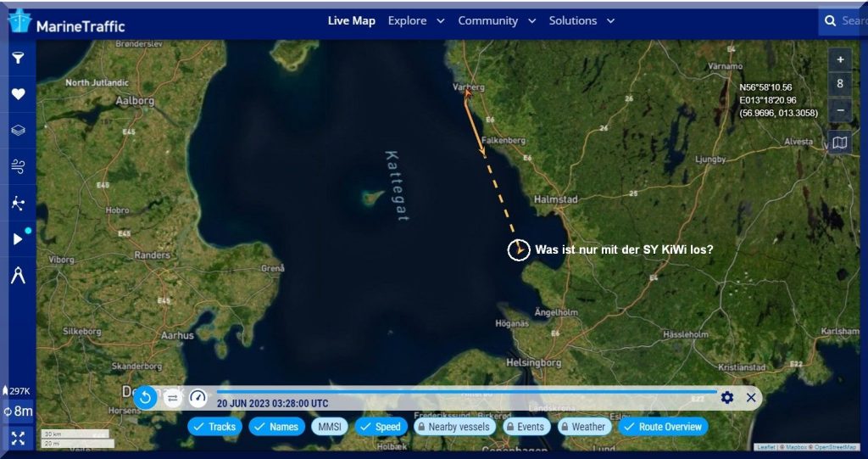Click the playback speed gauge icon
Screen dimensions: 868x459
point(198,397)
